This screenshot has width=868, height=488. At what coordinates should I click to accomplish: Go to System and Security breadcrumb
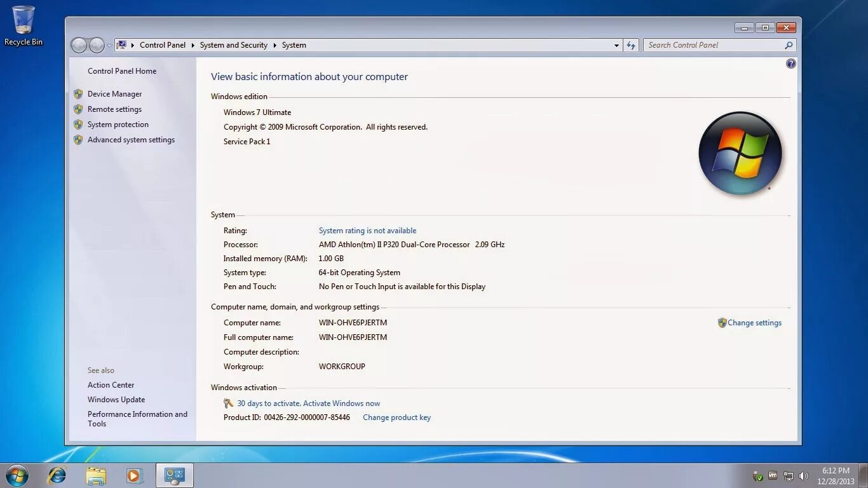point(233,45)
